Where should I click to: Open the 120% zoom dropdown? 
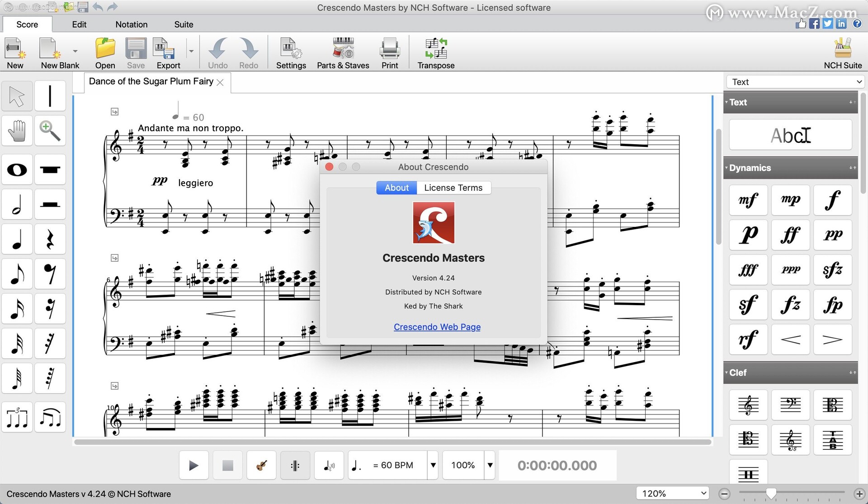point(672,493)
